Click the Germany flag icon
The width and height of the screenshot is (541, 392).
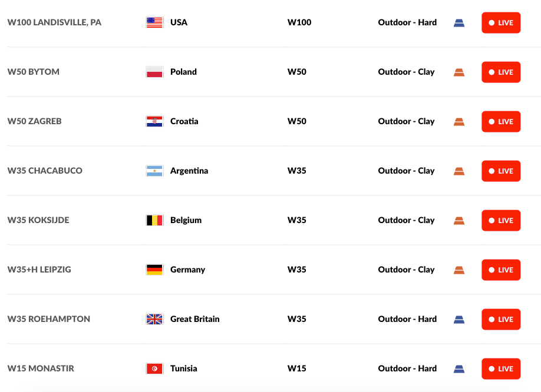click(x=154, y=270)
